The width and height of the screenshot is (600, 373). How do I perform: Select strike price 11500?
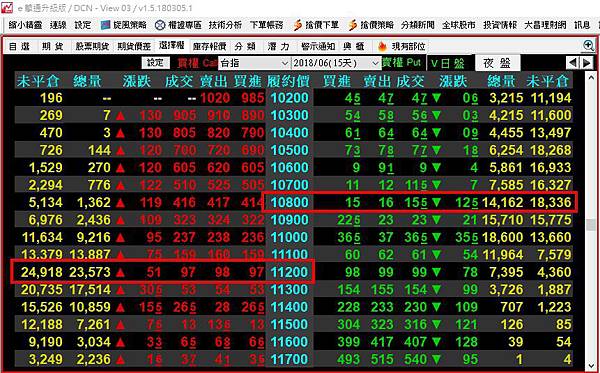(x=289, y=324)
